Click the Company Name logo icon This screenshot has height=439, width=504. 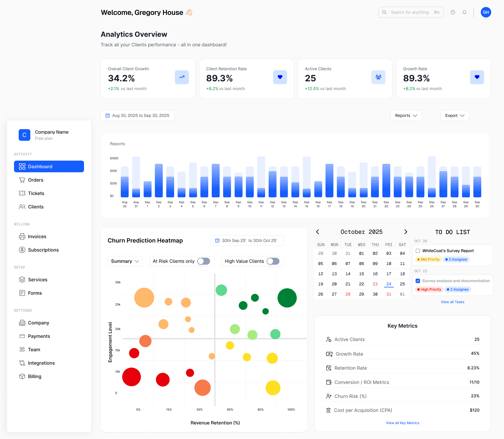pyautogui.click(x=24, y=135)
